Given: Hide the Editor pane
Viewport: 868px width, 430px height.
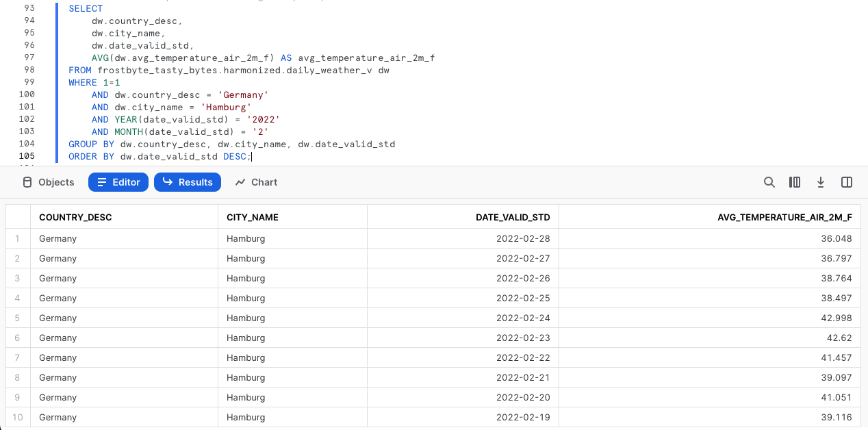Looking at the screenshot, I should [x=118, y=182].
